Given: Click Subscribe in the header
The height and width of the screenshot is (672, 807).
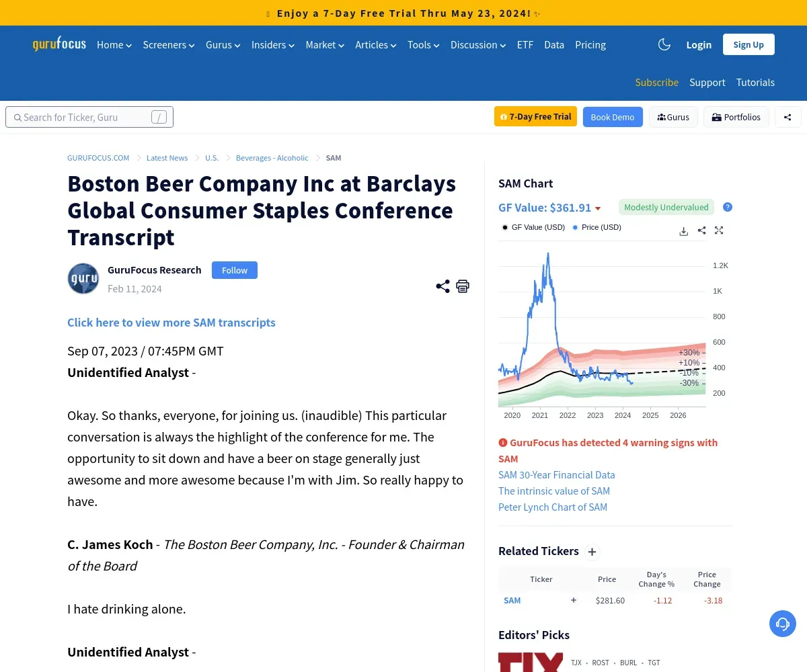Looking at the screenshot, I should pos(657,82).
